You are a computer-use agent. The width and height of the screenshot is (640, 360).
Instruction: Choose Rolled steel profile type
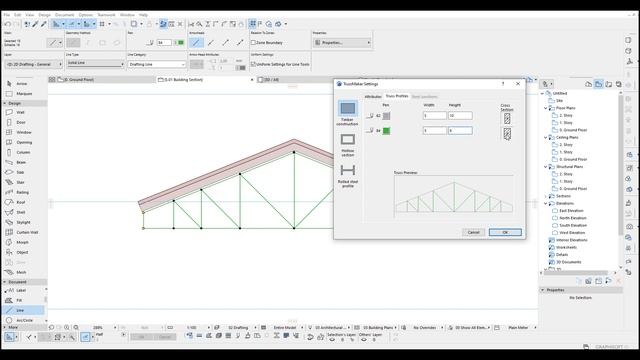(x=347, y=176)
